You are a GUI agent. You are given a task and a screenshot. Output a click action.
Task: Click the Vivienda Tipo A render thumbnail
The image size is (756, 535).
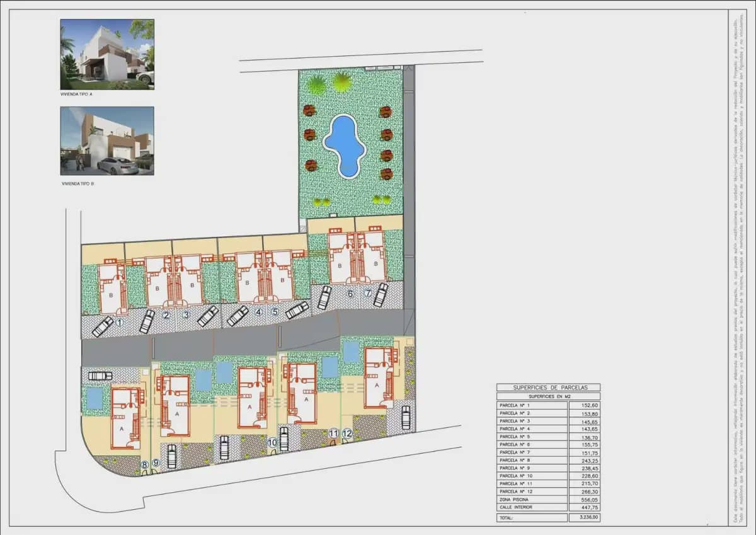tap(107, 54)
